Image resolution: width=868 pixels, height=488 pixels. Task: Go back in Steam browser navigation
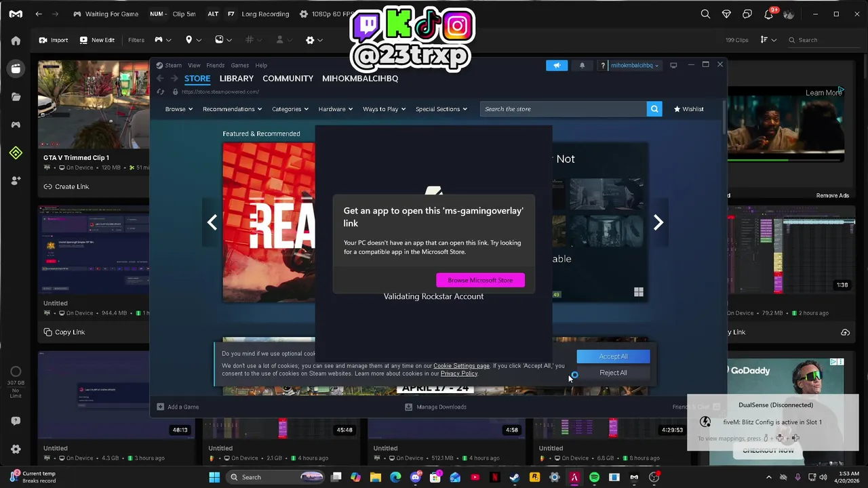click(160, 79)
